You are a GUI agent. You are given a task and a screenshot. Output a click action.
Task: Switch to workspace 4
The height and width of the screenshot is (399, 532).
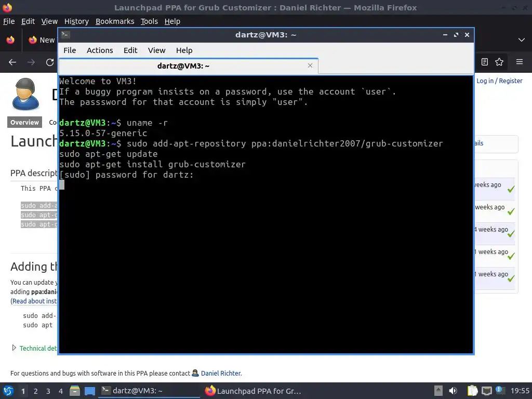tap(61, 391)
